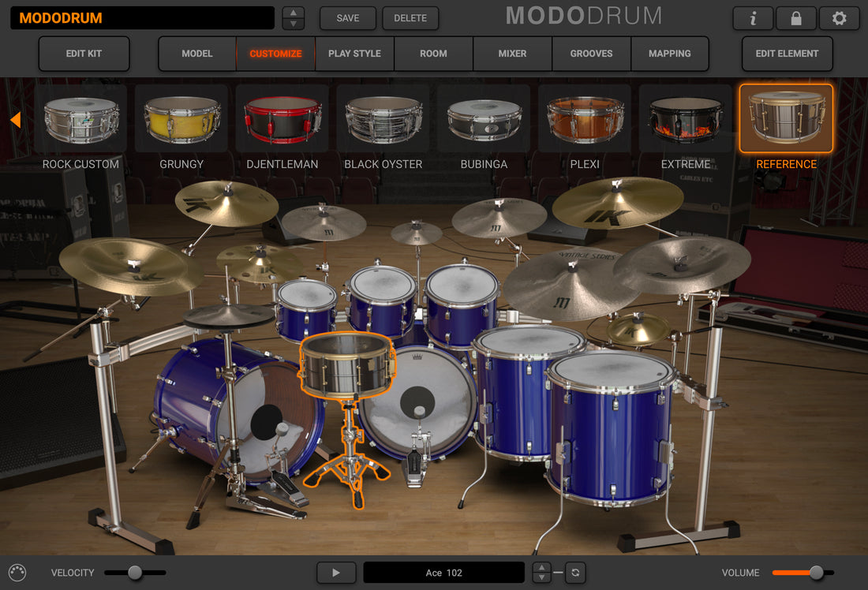This screenshot has height=590, width=868.
Task: Select the Black Oyster snare thumbnail
Action: click(383, 119)
